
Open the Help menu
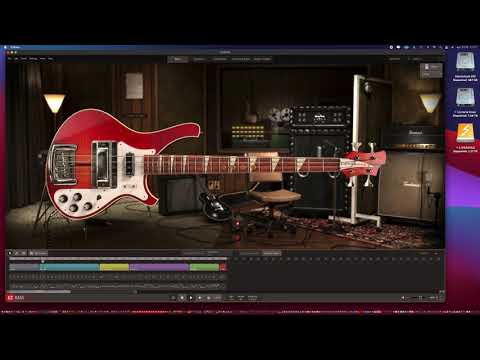(x=50, y=59)
